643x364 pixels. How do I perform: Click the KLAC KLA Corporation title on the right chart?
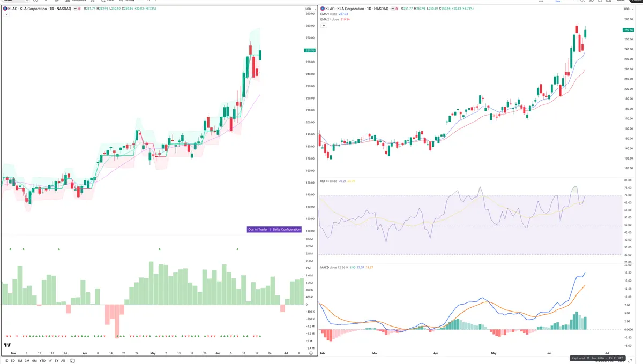[356, 9]
